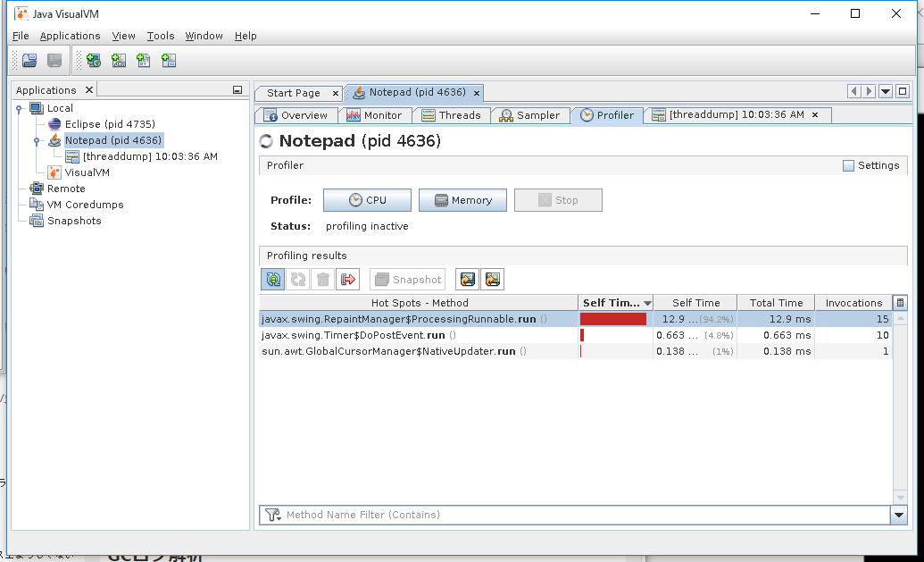Close the Notepad (pid 4636) document tab

tap(477, 93)
